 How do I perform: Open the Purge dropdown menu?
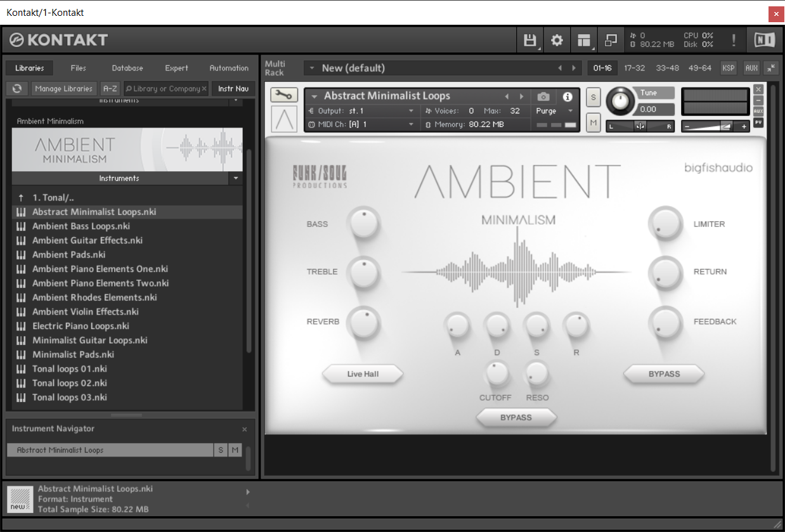(x=554, y=111)
